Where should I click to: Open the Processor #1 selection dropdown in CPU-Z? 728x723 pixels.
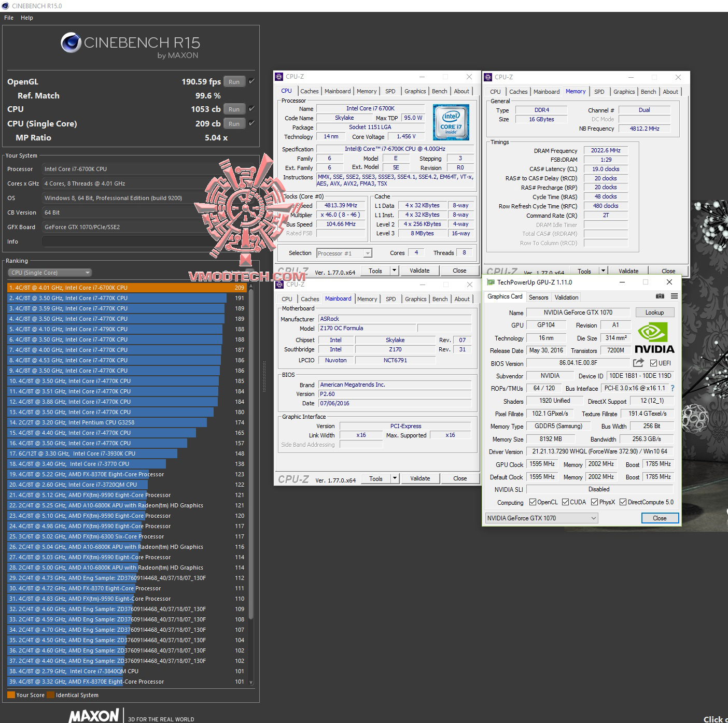click(x=368, y=253)
